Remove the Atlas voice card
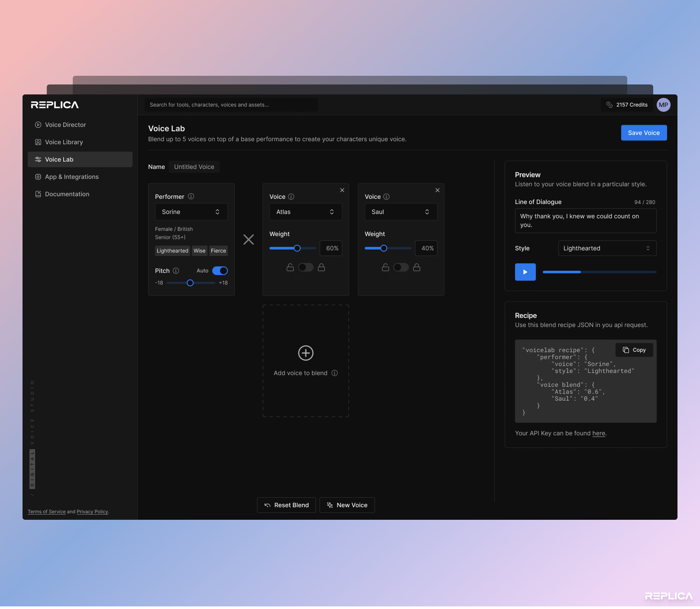The width and height of the screenshot is (700, 609). tap(342, 190)
